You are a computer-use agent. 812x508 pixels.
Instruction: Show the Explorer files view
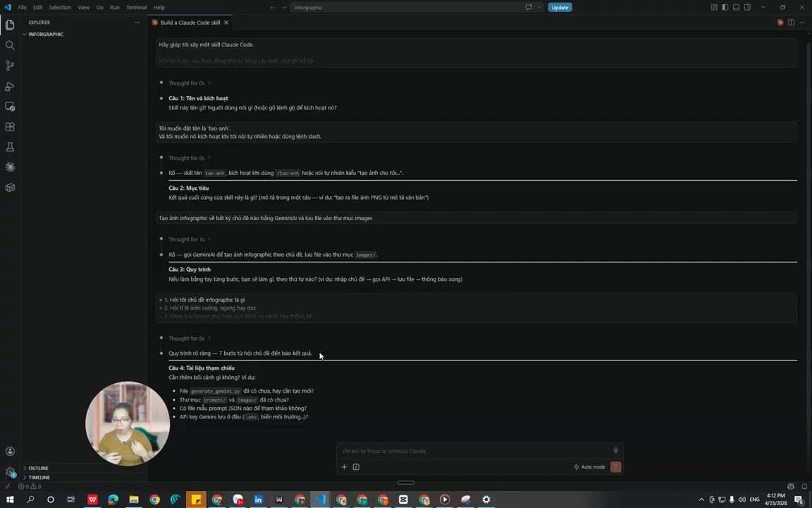(x=10, y=25)
